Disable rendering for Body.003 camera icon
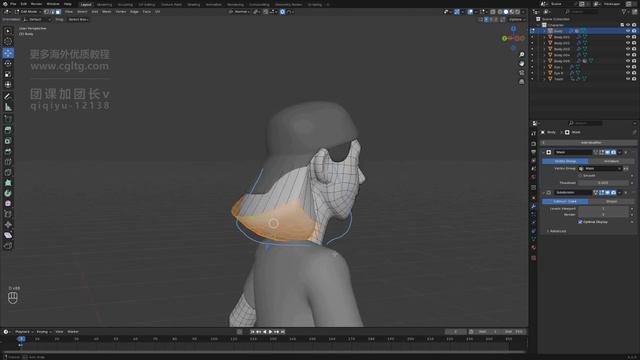The image size is (640, 360). coord(634,49)
